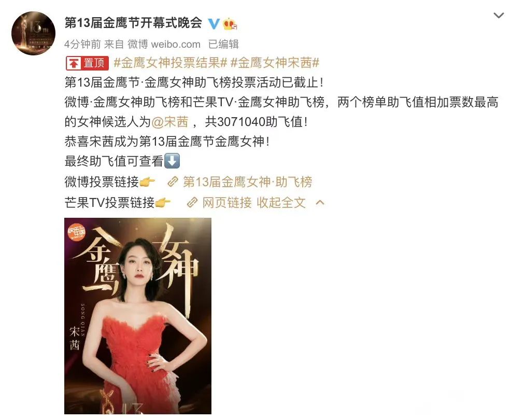
Task: Open the post options chevron menu
Action: point(499,16)
